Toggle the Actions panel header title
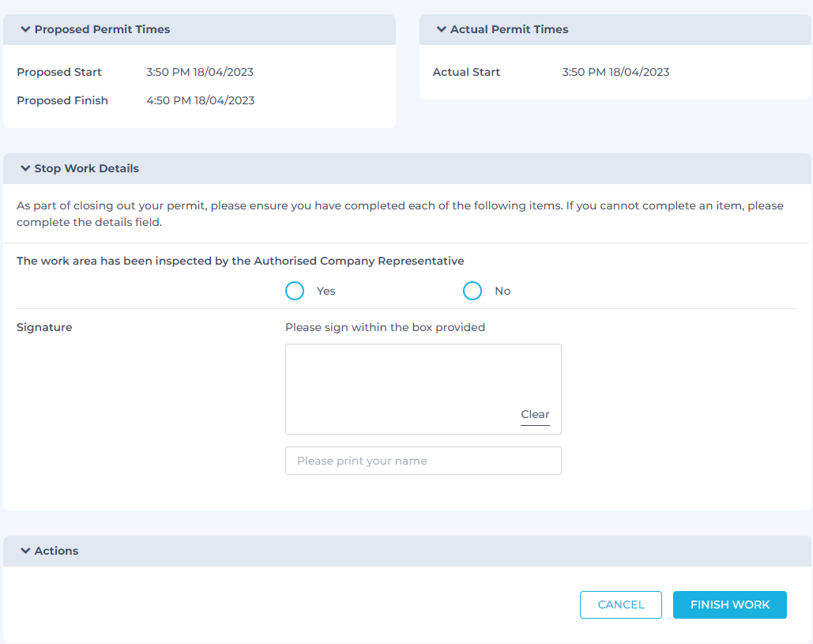This screenshot has height=644, width=813. pos(56,552)
